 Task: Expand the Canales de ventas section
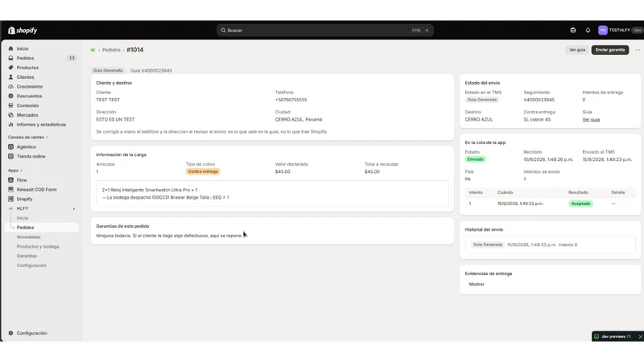(28, 137)
